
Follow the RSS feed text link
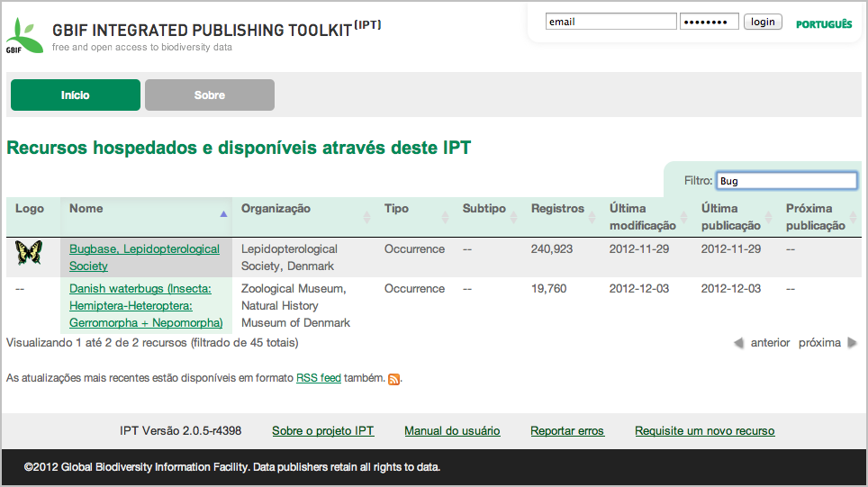point(319,378)
